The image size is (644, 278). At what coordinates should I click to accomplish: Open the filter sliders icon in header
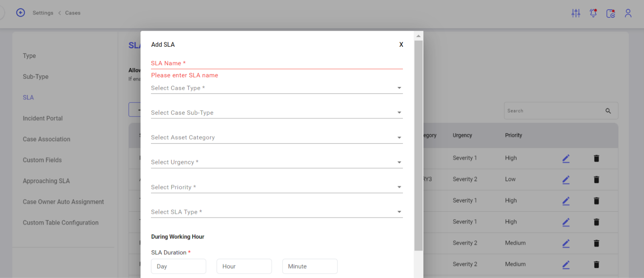click(x=576, y=13)
